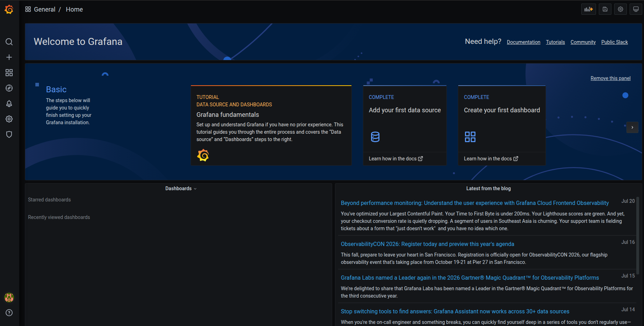Open the Beyond performance monitoring blog post

click(475, 203)
